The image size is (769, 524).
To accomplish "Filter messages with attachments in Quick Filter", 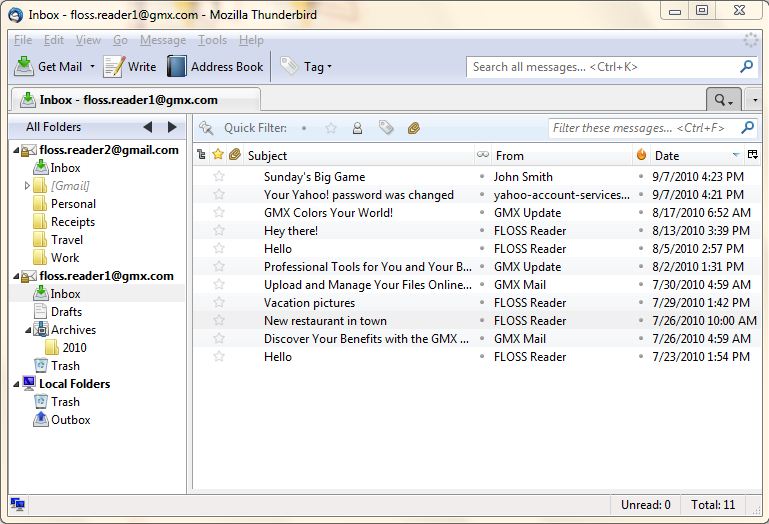I will click(414, 128).
